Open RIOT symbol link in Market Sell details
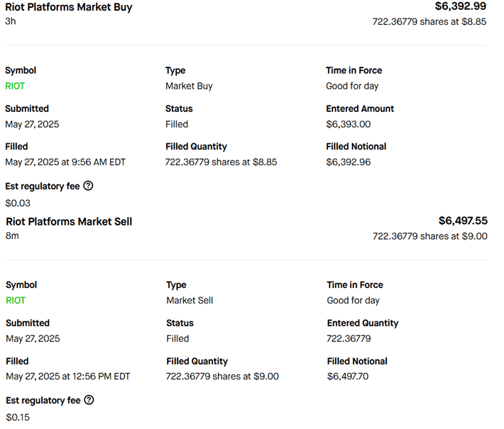The height and width of the screenshot is (429, 504). coord(16,300)
